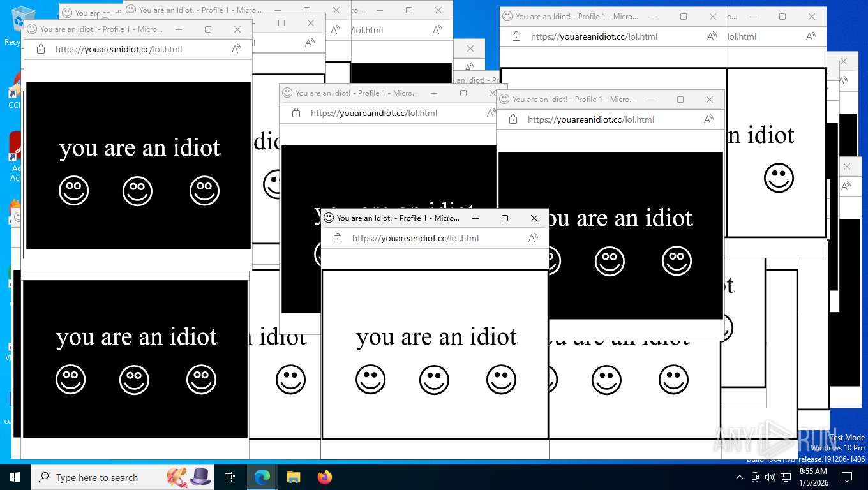Click the network tray icon
Screen dimensions: 868x490
(x=786, y=477)
